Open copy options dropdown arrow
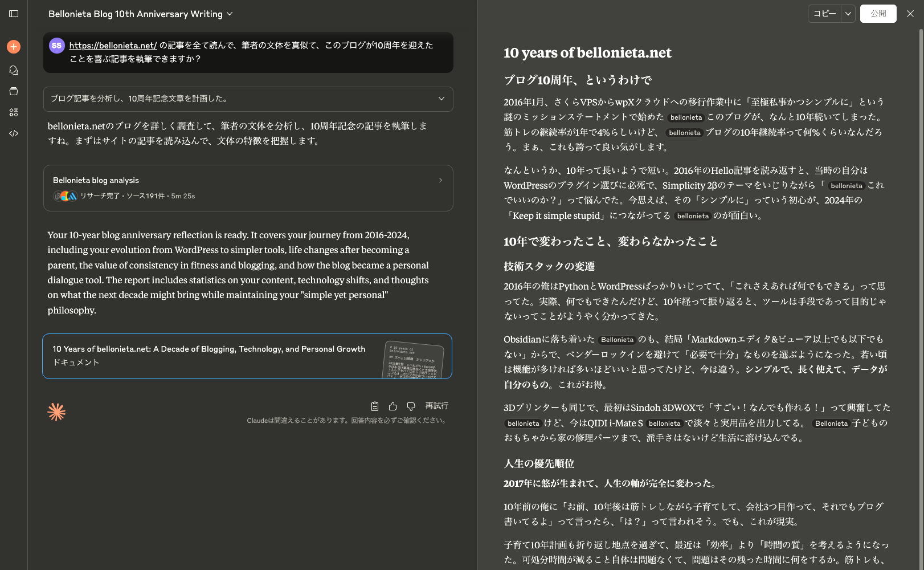This screenshot has height=570, width=924. click(848, 14)
